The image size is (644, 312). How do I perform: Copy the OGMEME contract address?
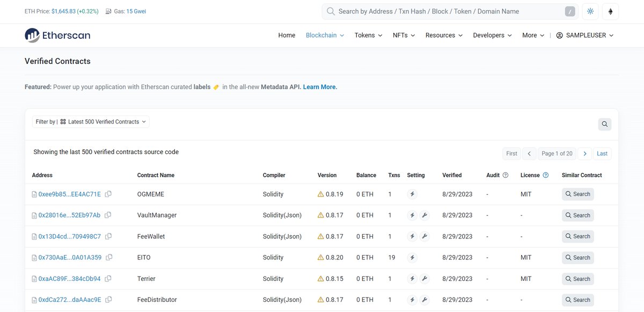108,194
